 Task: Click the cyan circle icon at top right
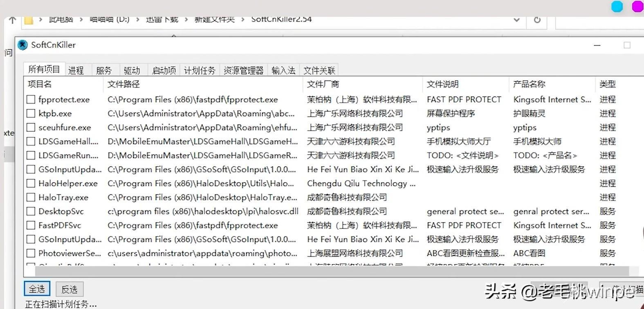point(617,7)
